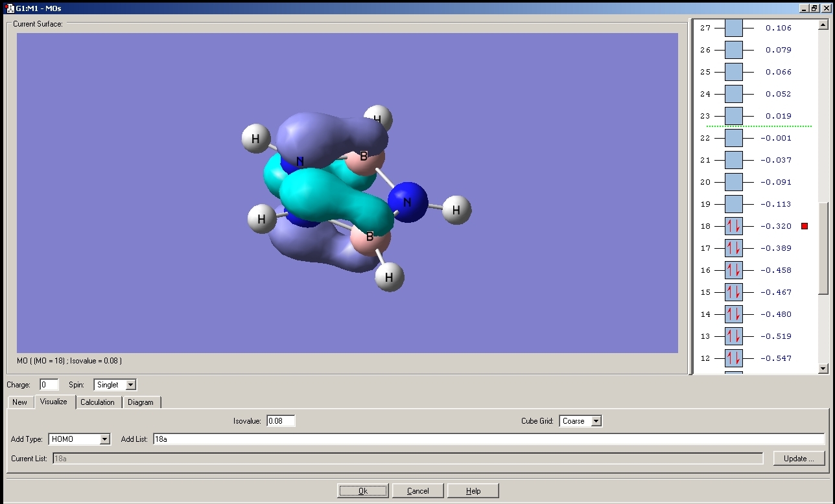Open the Spin Singlet dropdown
The width and height of the screenshot is (835, 504).
pos(115,385)
